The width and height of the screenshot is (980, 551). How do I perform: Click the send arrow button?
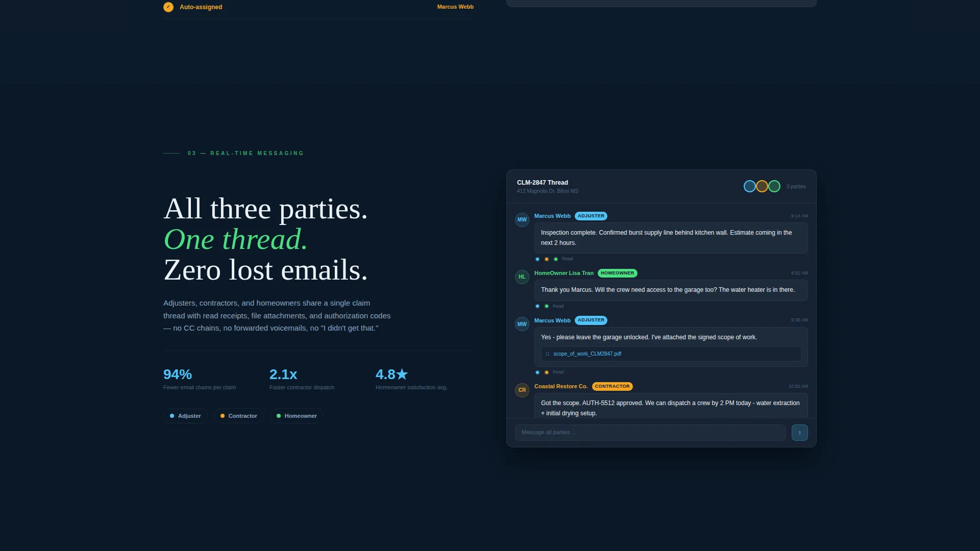pyautogui.click(x=799, y=433)
